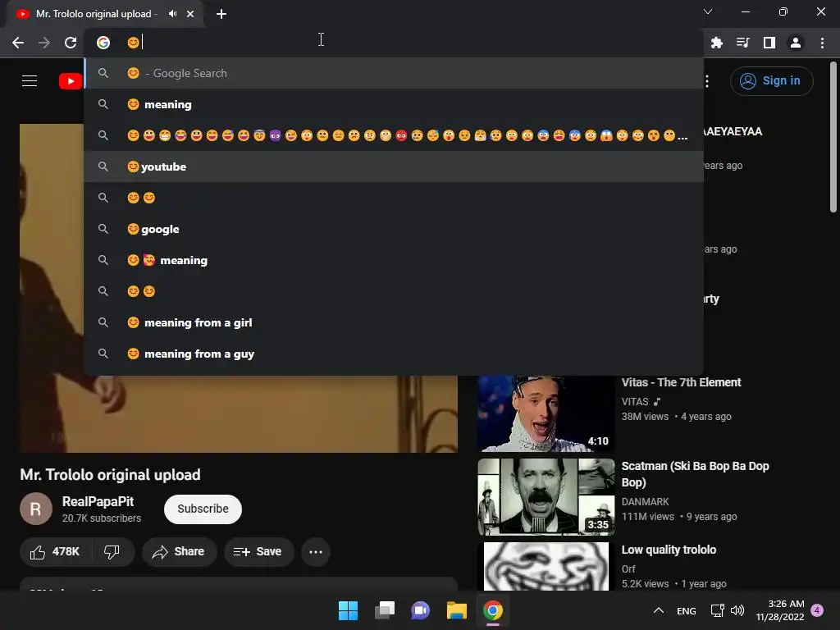Open the volume control in system tray

tap(737, 610)
